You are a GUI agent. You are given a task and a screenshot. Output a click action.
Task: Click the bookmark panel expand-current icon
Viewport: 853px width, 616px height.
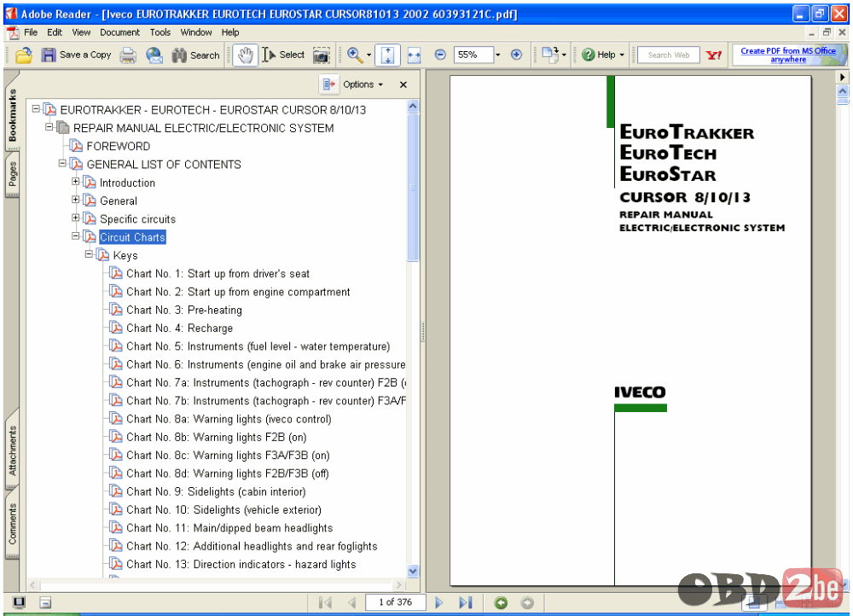tap(328, 84)
